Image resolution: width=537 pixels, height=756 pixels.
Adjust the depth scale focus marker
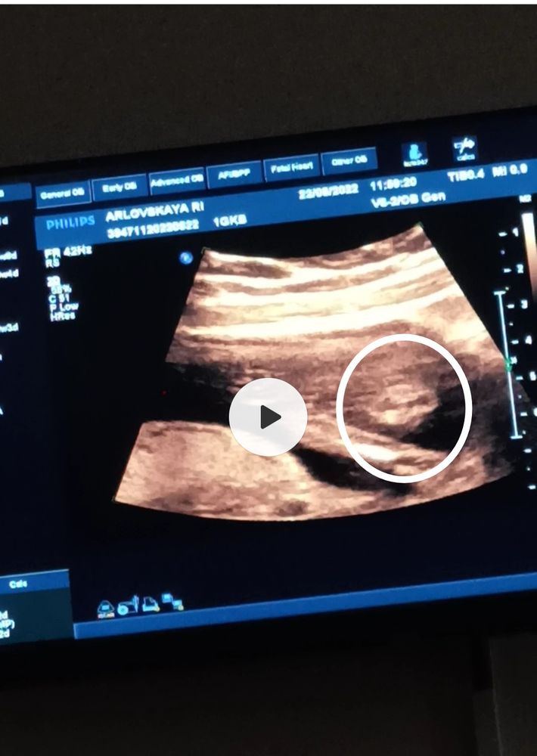[x=508, y=365]
